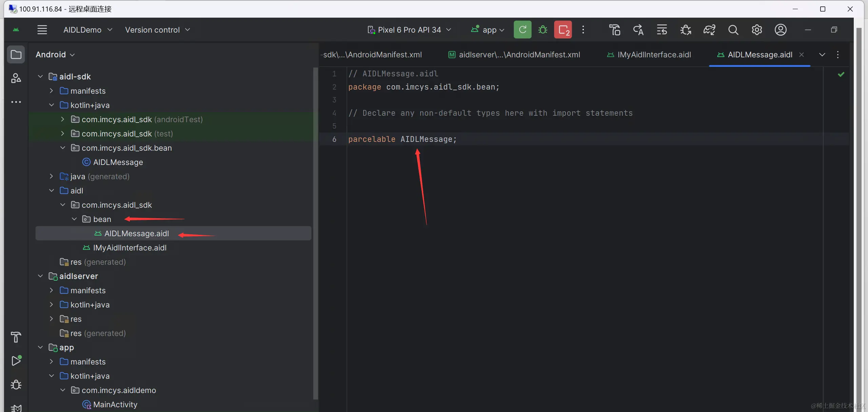Viewport: 868px width, 412px height.
Task: Open the main hamburger menu
Action: click(42, 30)
